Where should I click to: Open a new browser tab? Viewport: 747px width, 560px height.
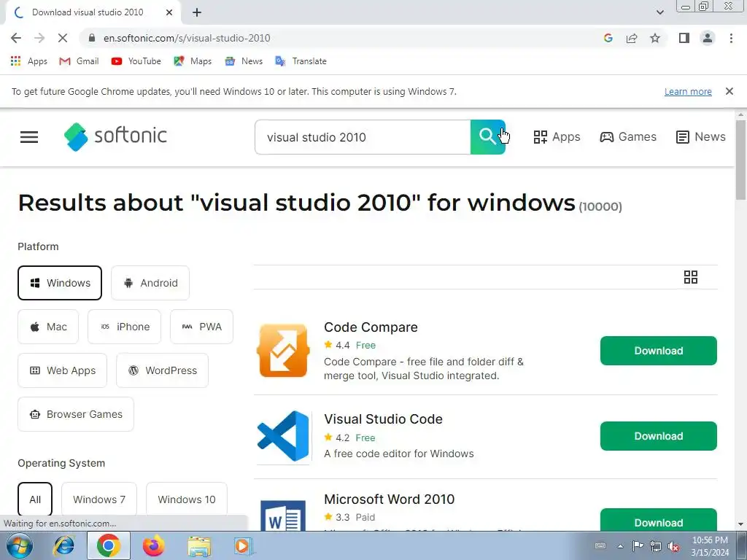(x=197, y=13)
